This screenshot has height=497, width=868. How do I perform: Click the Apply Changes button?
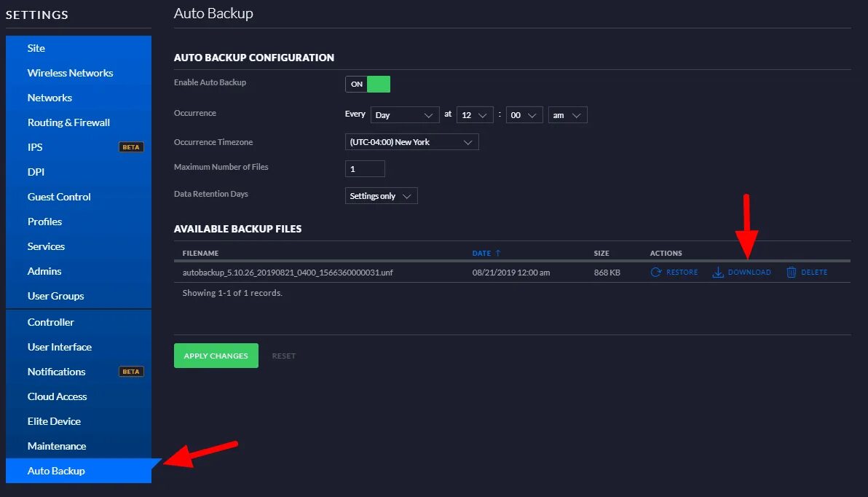point(216,356)
